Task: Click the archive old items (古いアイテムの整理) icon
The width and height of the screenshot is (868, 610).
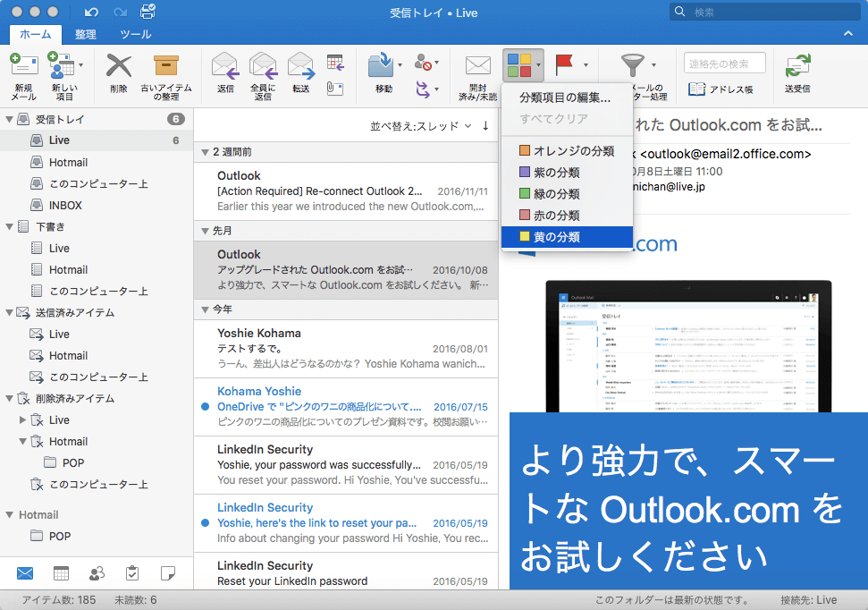Action: [166, 65]
